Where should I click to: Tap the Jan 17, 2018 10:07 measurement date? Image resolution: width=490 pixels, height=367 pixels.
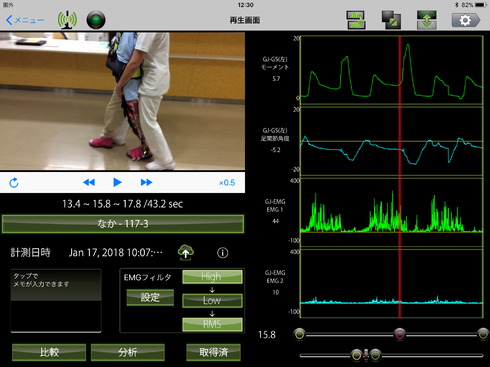click(116, 253)
